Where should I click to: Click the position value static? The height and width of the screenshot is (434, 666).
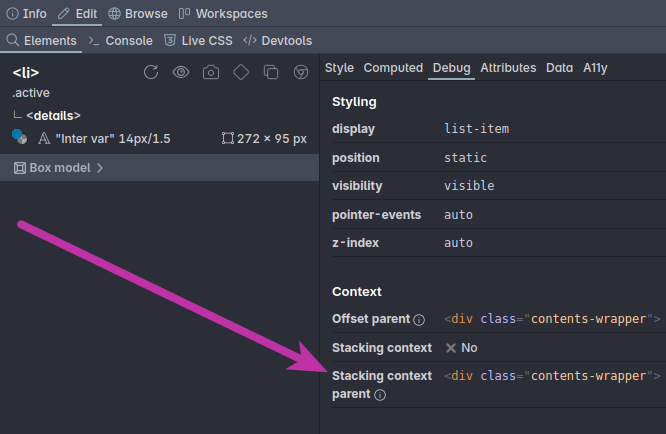point(465,158)
